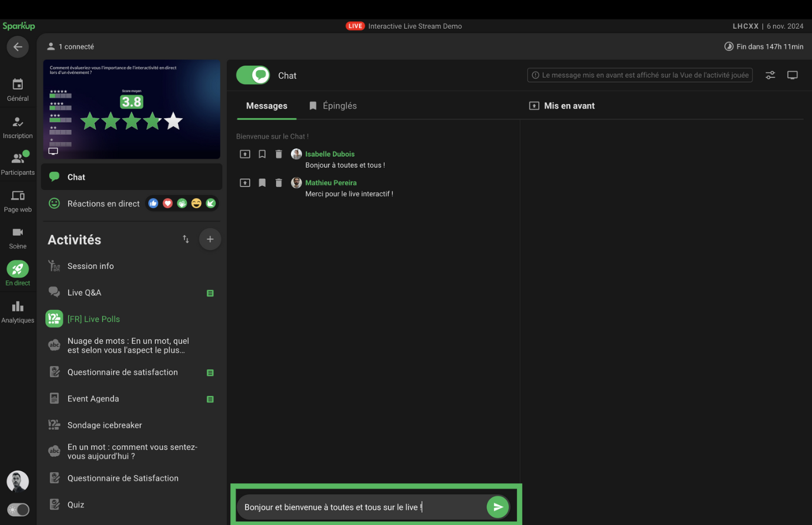
Task: Open the display screen icon in the chat header
Action: [x=792, y=75]
